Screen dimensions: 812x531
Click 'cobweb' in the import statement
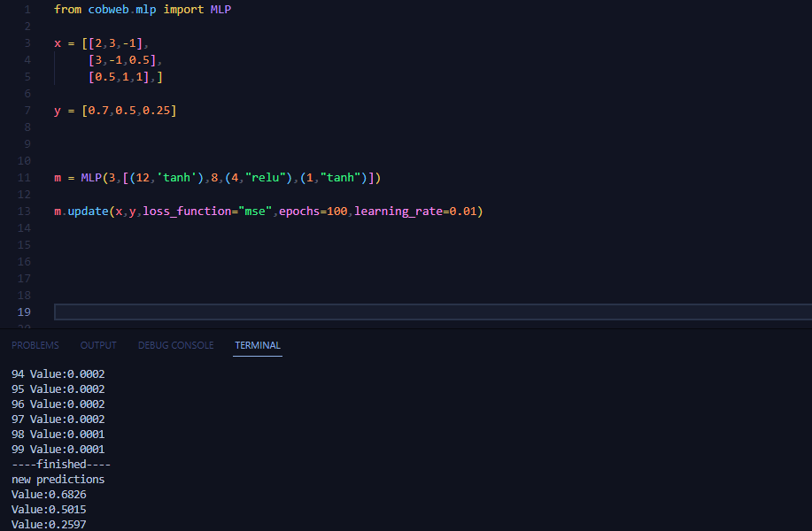108,10
